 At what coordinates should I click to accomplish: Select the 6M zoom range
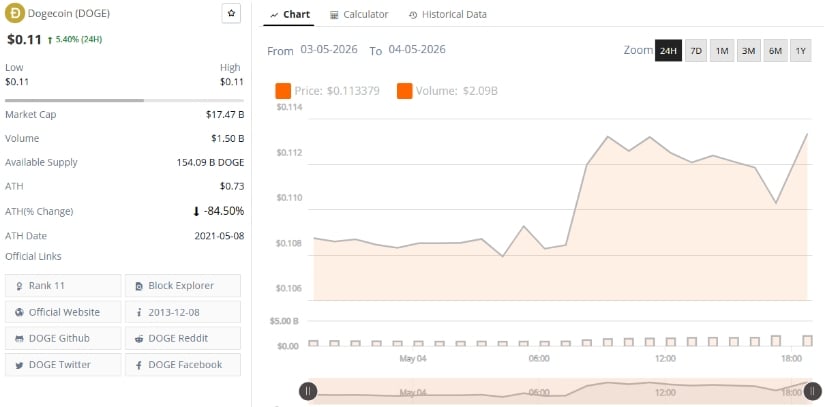(775, 51)
